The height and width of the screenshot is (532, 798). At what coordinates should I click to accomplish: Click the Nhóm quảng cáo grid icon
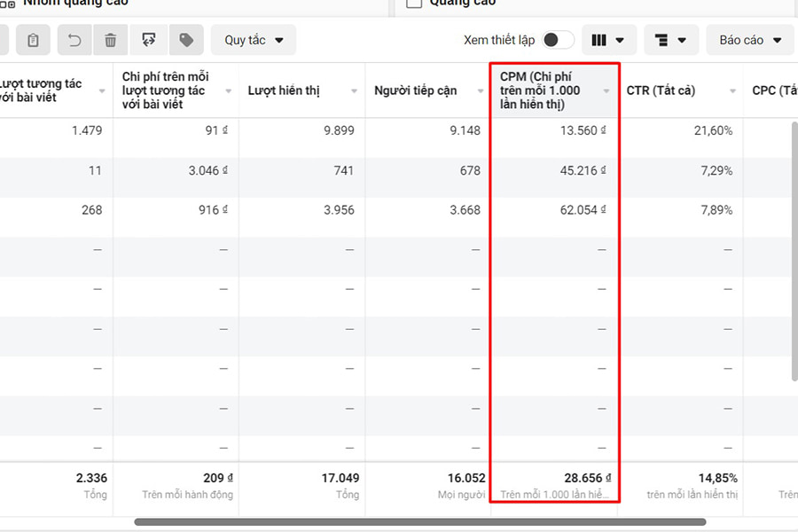[x=7, y=4]
